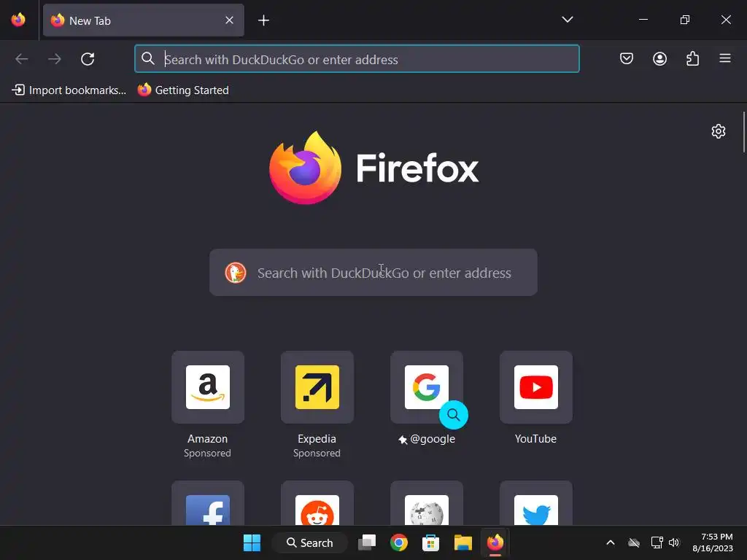Open new tab personalize gear icon
This screenshot has width=747, height=560.
click(x=719, y=131)
